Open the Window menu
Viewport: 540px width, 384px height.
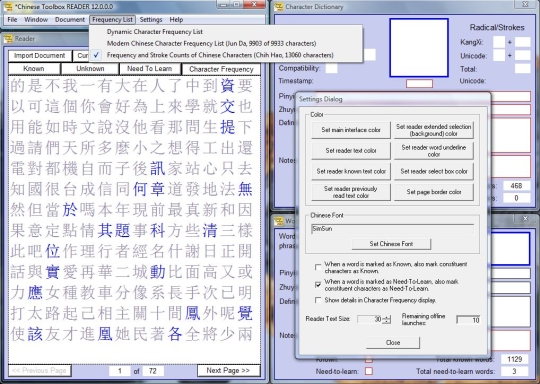[x=36, y=20]
